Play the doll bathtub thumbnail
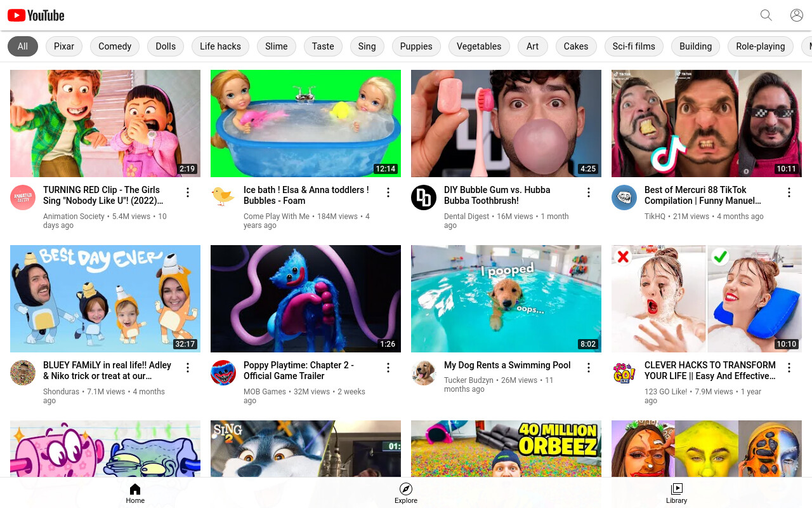 (x=306, y=123)
